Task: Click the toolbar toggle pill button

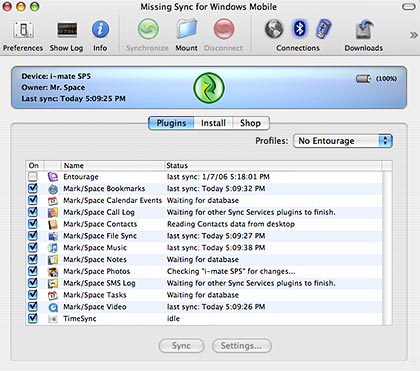Action: [409, 7]
